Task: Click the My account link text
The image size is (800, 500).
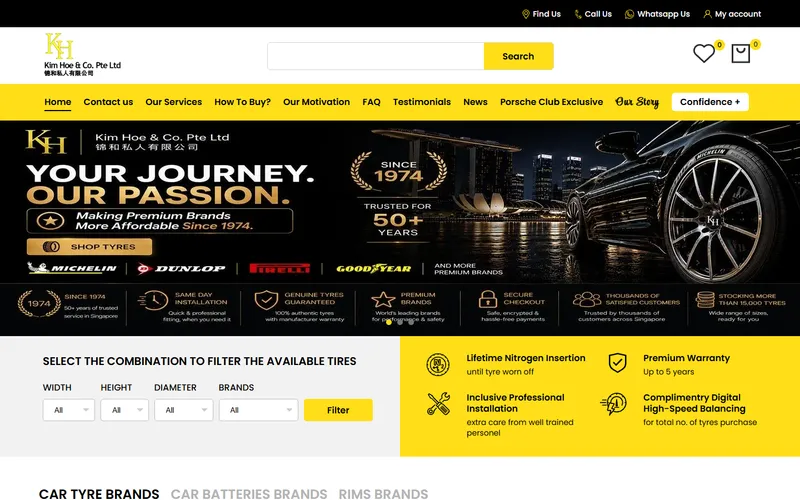Action: [738, 14]
